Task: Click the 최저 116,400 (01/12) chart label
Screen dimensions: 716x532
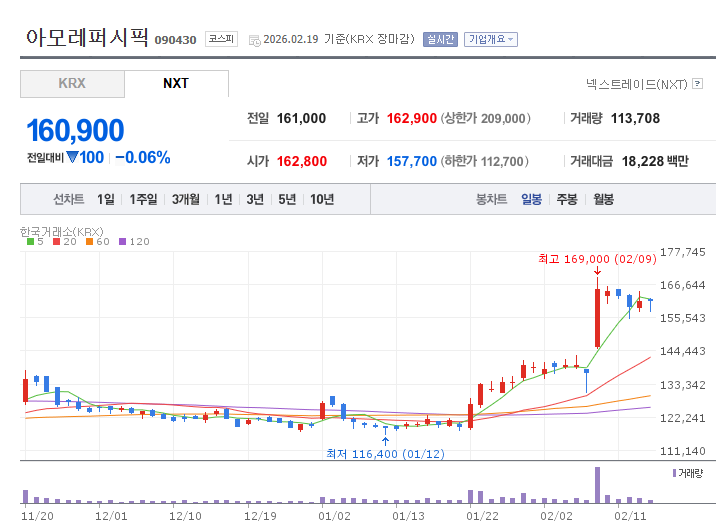Action: [x=385, y=454]
